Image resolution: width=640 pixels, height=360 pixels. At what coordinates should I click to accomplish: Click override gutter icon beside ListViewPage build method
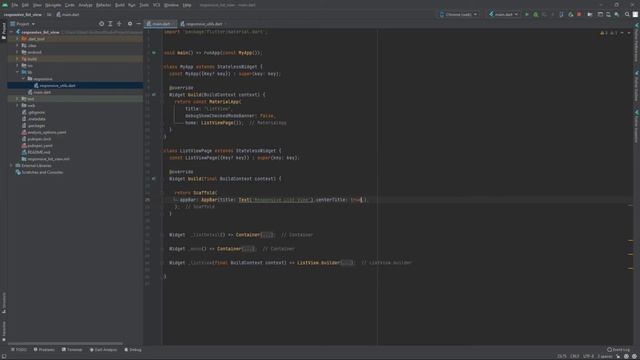click(154, 178)
